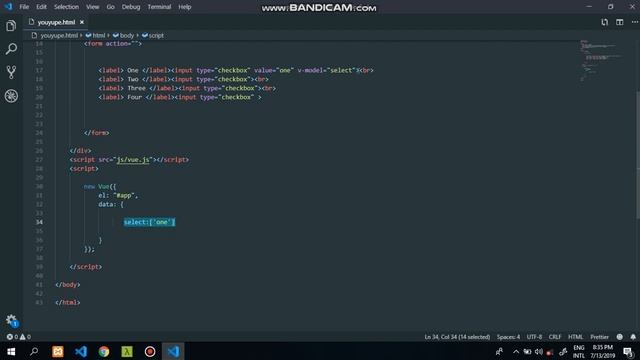Screen dimensions: 640x360
Task: Click the highlighted select:['one'] code
Action: [149, 222]
